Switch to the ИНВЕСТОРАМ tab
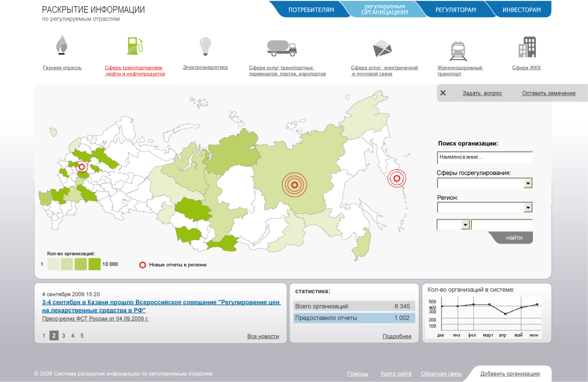The height and width of the screenshot is (382, 588). coord(522,10)
